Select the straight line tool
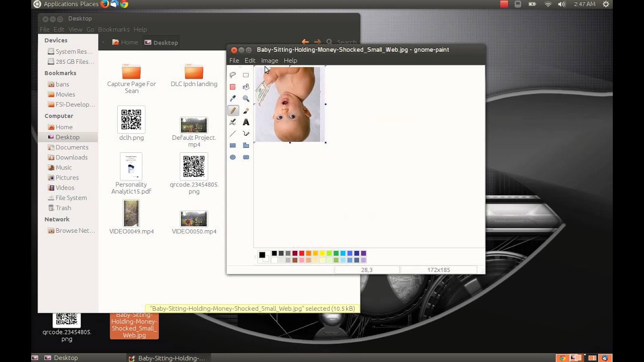The height and width of the screenshot is (362, 644). pos(232,134)
